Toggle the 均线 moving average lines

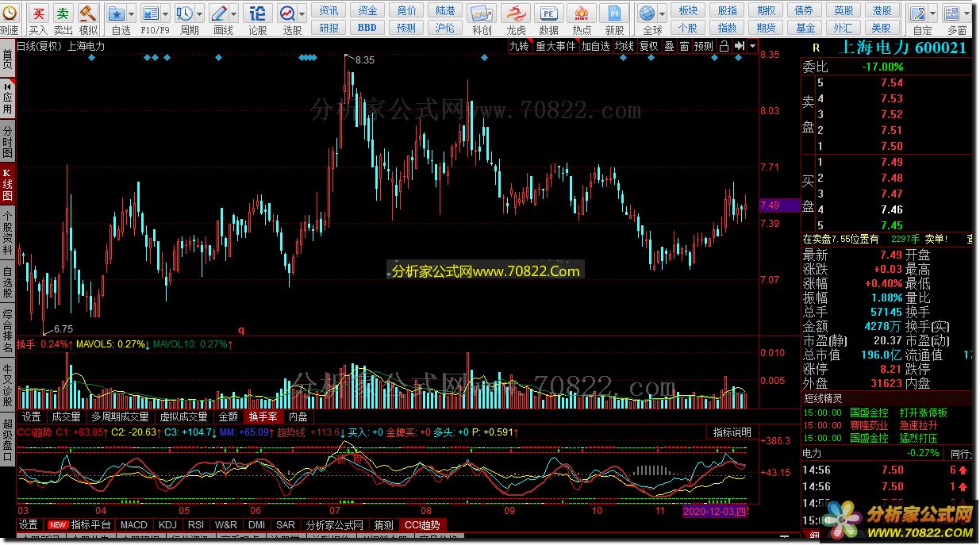(625, 46)
